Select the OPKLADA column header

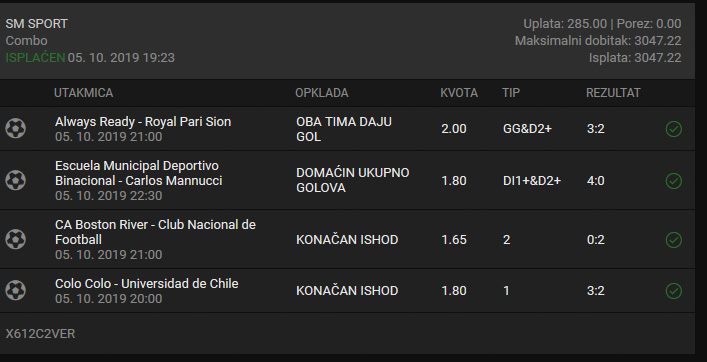click(x=321, y=93)
